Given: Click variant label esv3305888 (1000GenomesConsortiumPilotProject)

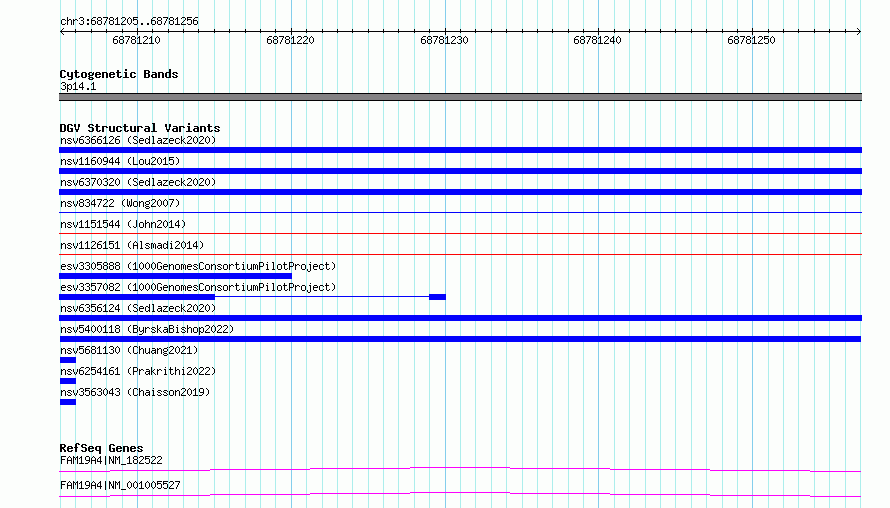Looking at the screenshot, I should pyautogui.click(x=198, y=266).
